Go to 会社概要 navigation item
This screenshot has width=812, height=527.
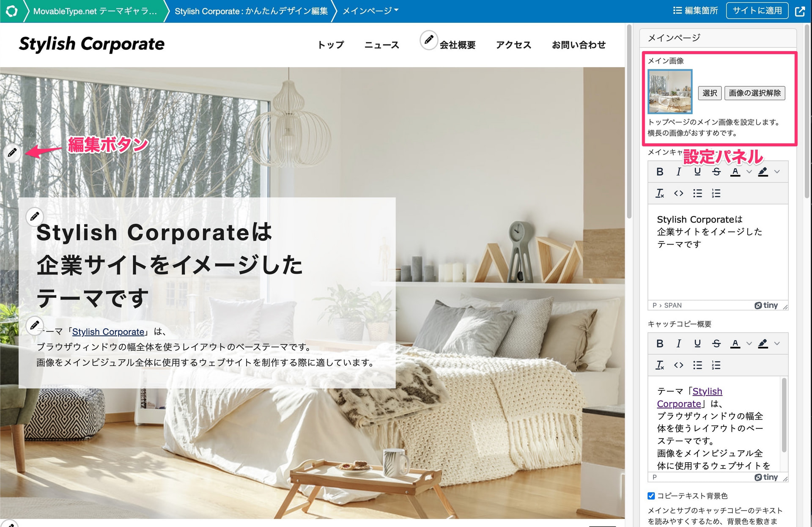click(x=458, y=45)
